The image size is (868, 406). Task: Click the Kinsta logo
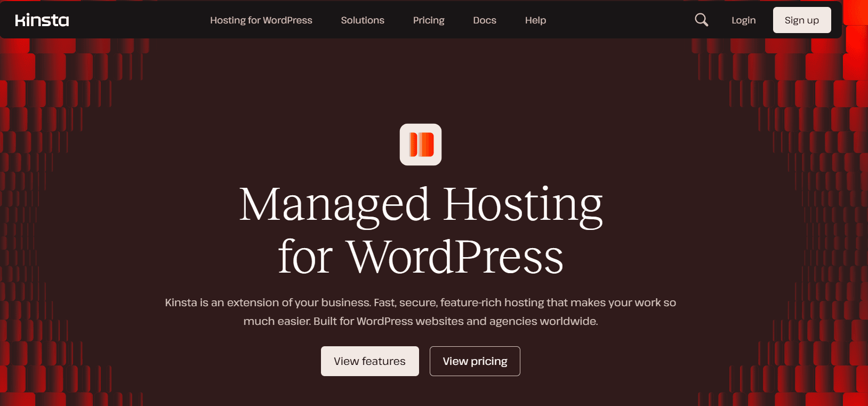(42, 20)
